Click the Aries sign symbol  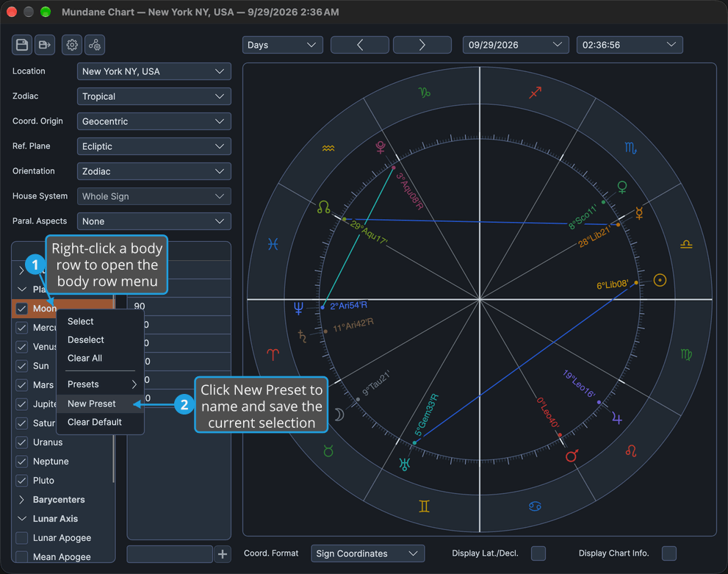[x=273, y=355]
